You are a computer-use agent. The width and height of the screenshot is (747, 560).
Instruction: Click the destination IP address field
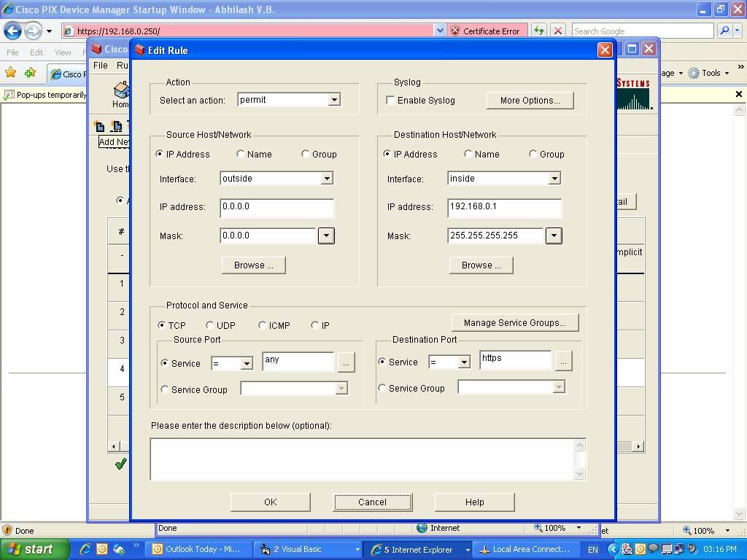[x=504, y=207]
